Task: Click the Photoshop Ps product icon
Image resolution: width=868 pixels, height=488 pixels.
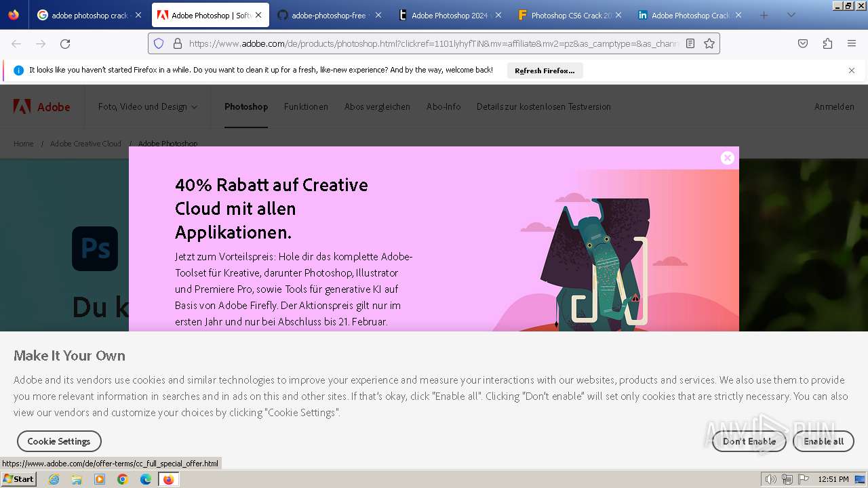Action: (x=95, y=249)
